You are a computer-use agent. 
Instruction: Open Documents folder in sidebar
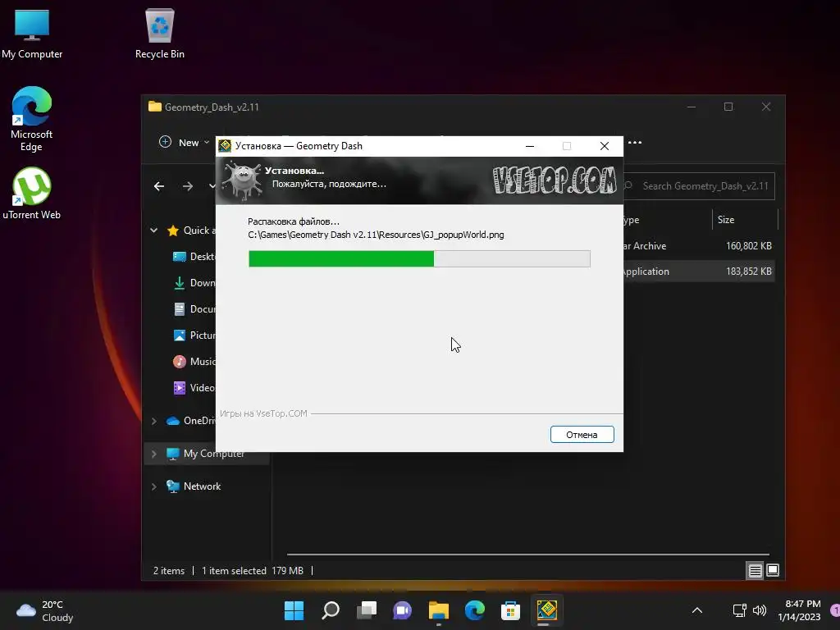pyautogui.click(x=194, y=309)
